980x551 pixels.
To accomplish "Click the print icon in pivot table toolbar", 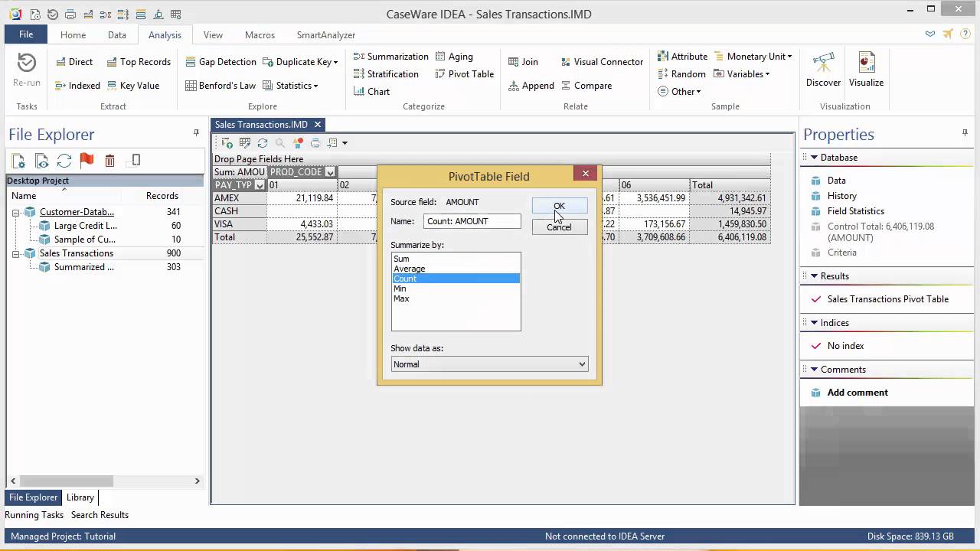I will (x=315, y=143).
